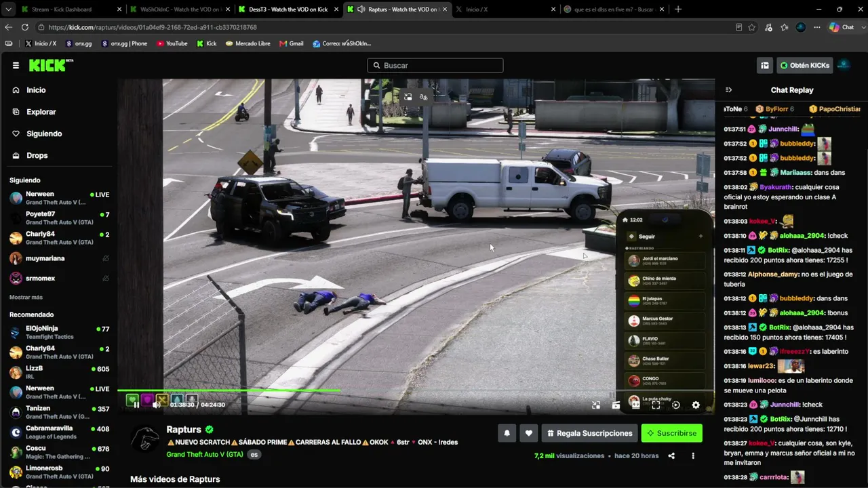This screenshot has width=868, height=488.
Task: Open the Copilot Chat button
Action: click(x=842, y=27)
